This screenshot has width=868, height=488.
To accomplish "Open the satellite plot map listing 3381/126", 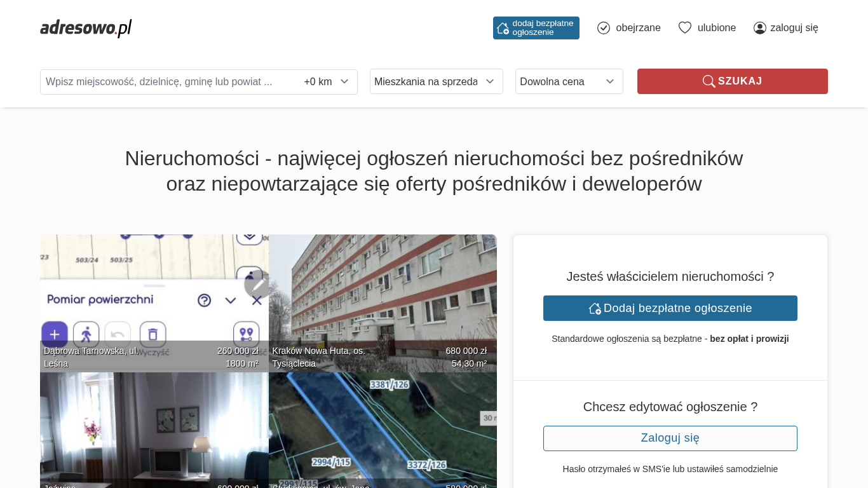I will click(383, 429).
